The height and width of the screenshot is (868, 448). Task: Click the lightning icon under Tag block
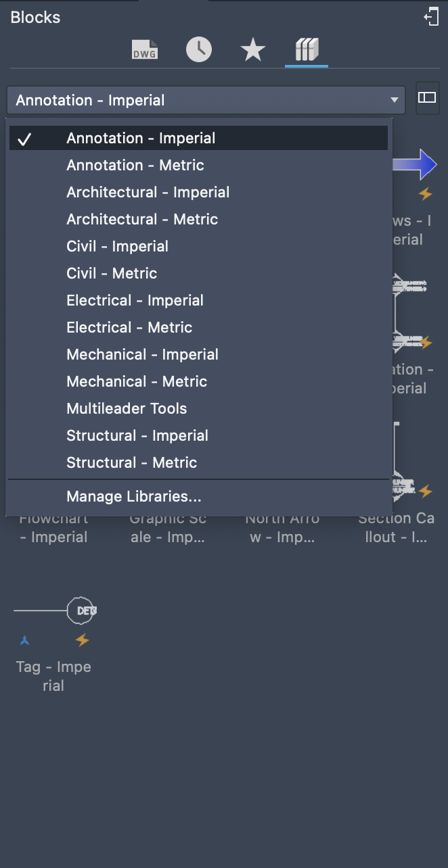click(x=82, y=640)
